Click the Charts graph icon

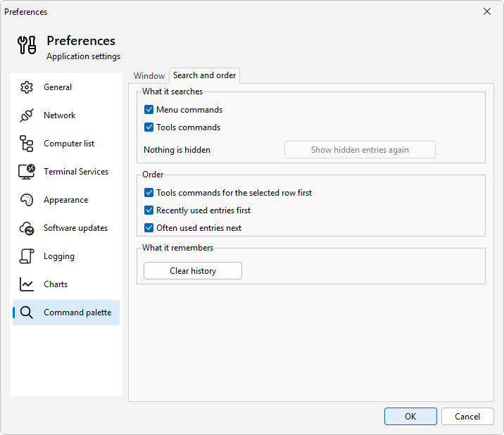click(27, 284)
